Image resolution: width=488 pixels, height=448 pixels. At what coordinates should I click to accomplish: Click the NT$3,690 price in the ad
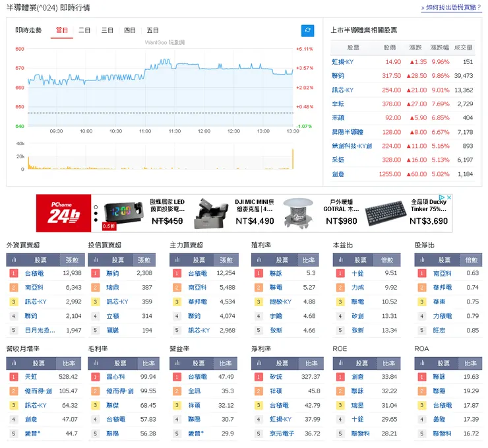pyautogui.click(x=429, y=221)
